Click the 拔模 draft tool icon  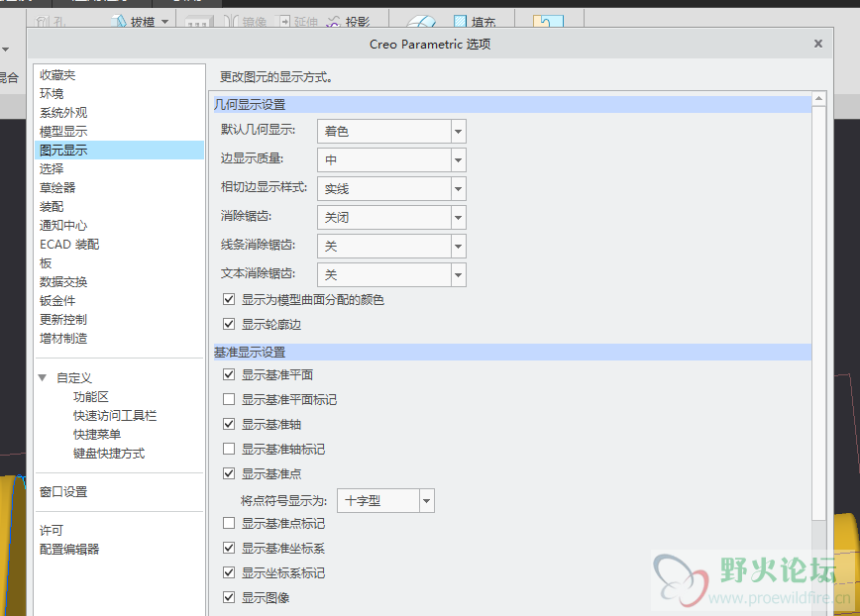coord(119,22)
